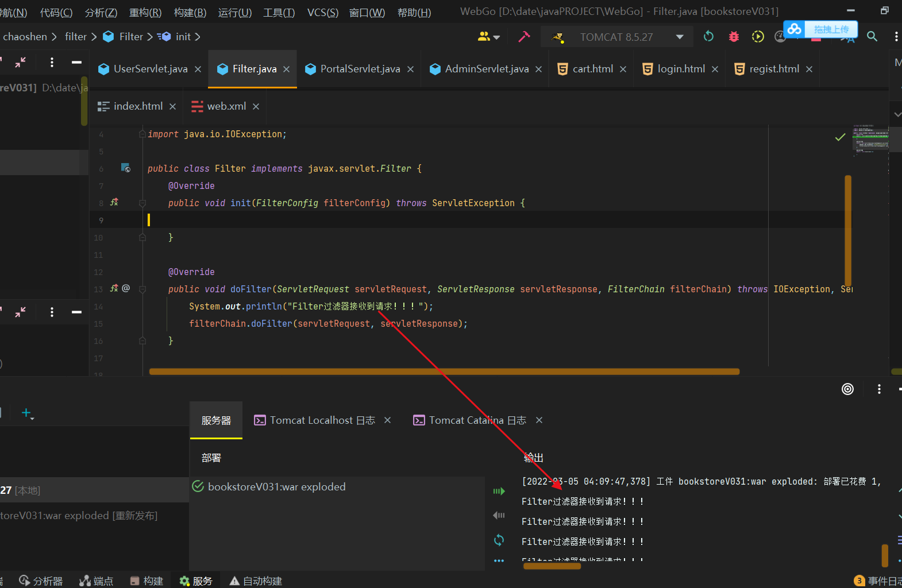Open the search everywhere magnifier
Viewport: 902px width, 588px height.
tap(872, 37)
